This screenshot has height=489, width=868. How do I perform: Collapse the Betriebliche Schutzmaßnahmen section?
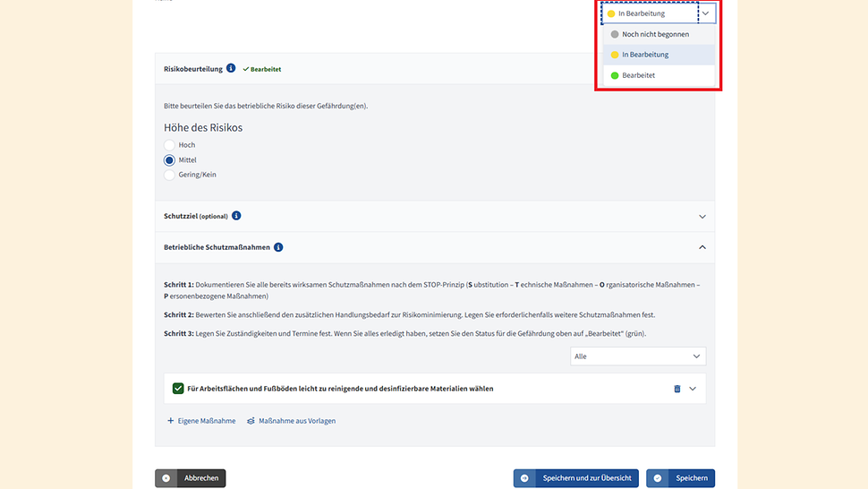tap(702, 247)
